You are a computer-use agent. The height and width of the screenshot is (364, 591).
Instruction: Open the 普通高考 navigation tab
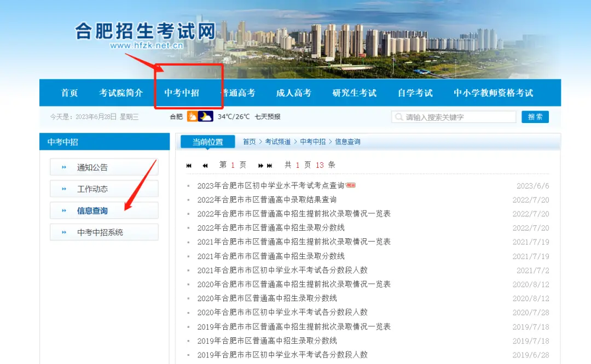[237, 93]
